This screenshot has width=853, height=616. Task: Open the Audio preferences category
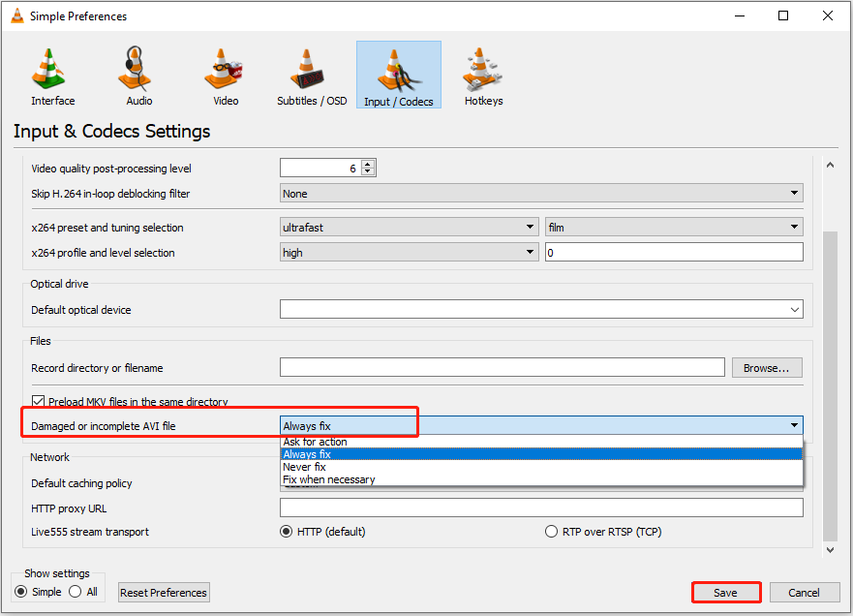[139, 77]
